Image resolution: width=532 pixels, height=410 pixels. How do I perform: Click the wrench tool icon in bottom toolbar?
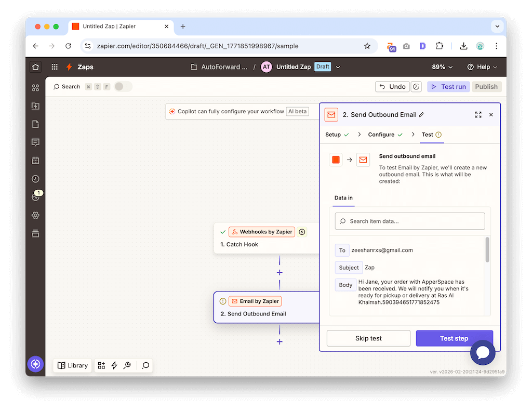click(x=127, y=365)
